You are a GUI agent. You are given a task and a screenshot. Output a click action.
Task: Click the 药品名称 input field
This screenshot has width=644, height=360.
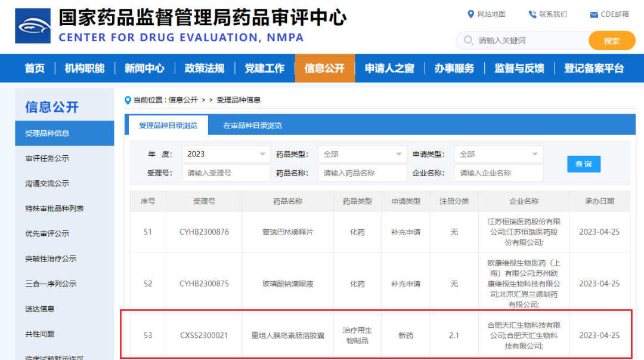tap(362, 173)
